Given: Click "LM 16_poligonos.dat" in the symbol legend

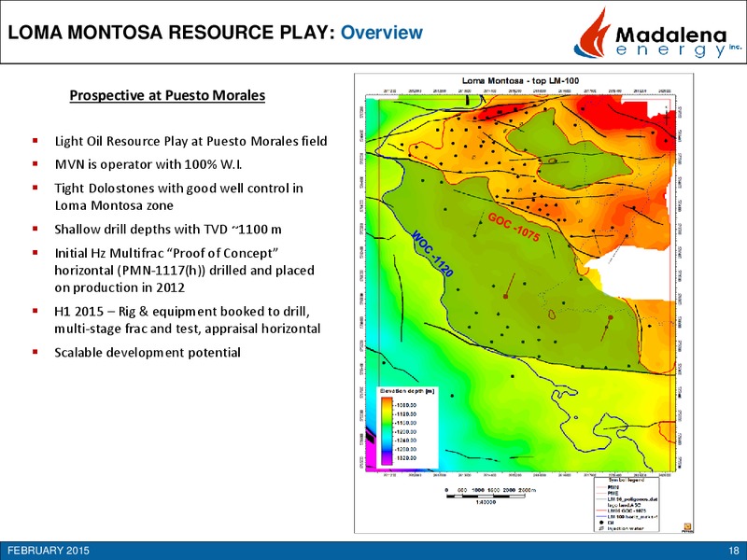Looking at the screenshot, I should point(633,499).
